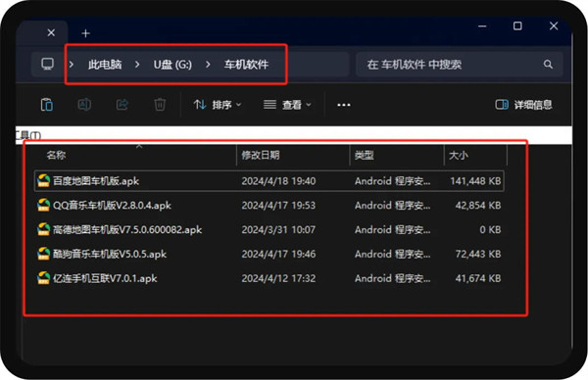
Task: Open a new tab with plus button
Action: click(x=85, y=33)
